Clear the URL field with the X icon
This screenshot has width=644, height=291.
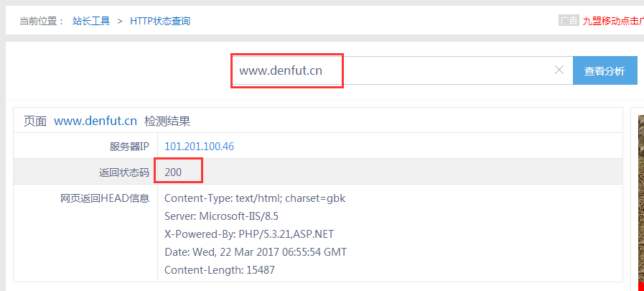coord(559,70)
